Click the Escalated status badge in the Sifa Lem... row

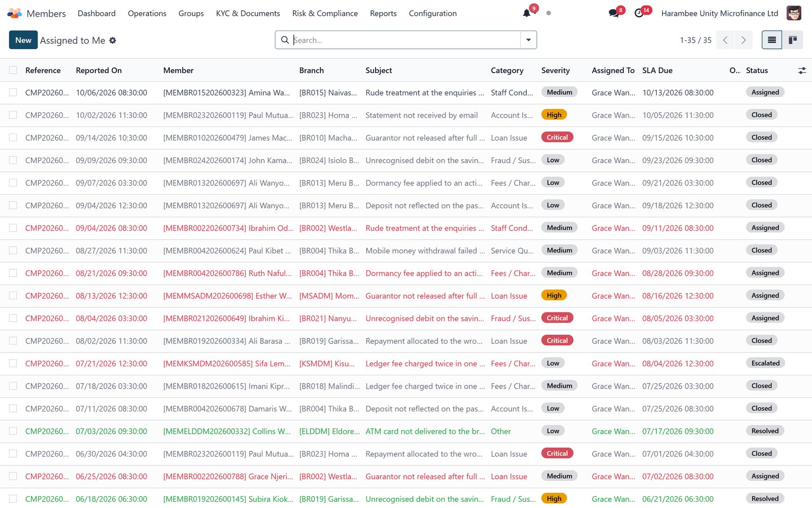pos(765,363)
